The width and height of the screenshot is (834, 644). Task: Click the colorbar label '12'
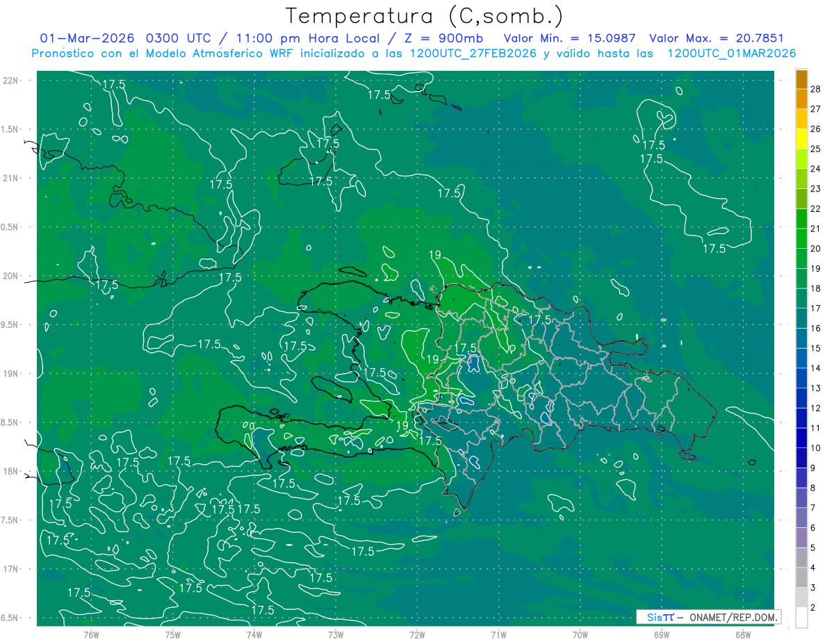(816, 408)
